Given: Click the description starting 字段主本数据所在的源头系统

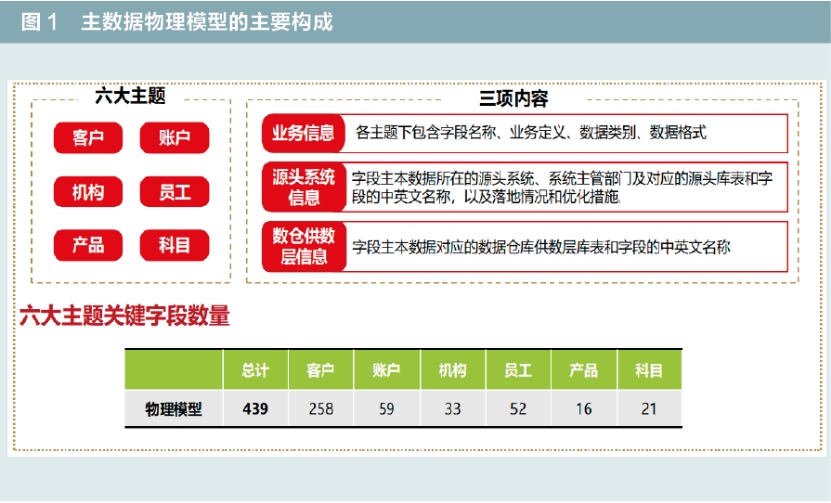Looking at the screenshot, I should [x=562, y=188].
